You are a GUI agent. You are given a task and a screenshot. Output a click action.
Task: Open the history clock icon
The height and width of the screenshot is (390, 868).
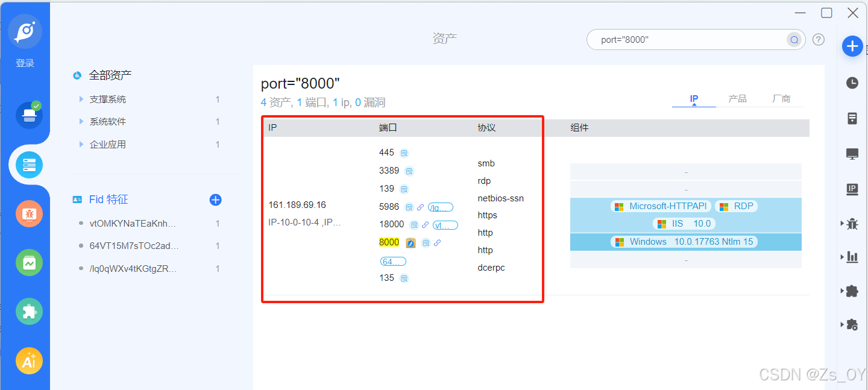tap(852, 83)
